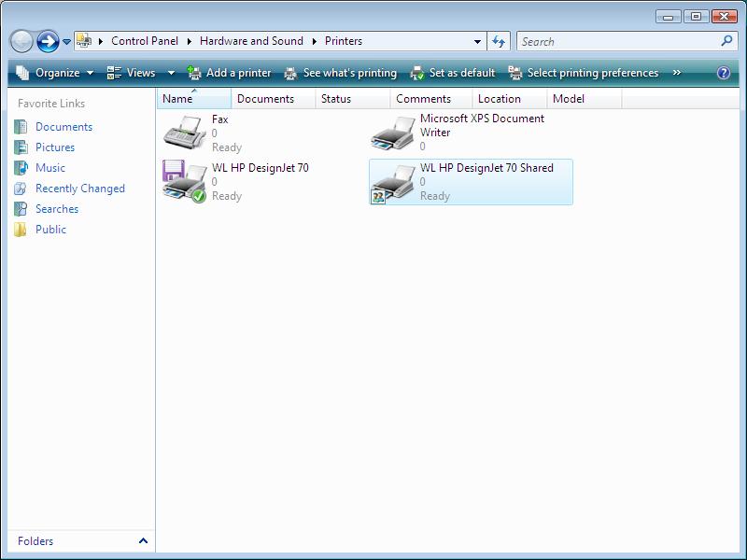Viewport: 747px width, 560px height.
Task: Select Control Panel in the address path
Action: pyautogui.click(x=145, y=41)
